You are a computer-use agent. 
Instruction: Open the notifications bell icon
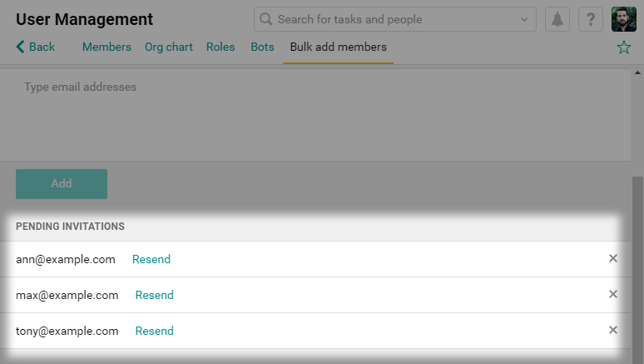pos(557,19)
